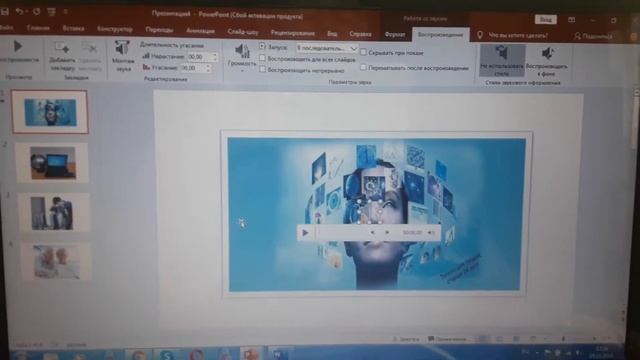Skip backward in the audio player bar

pyautogui.click(x=372, y=233)
